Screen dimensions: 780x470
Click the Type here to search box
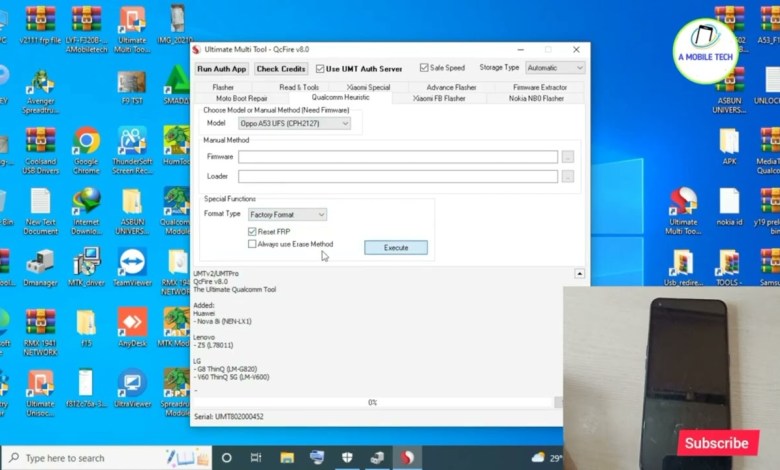pos(107,458)
